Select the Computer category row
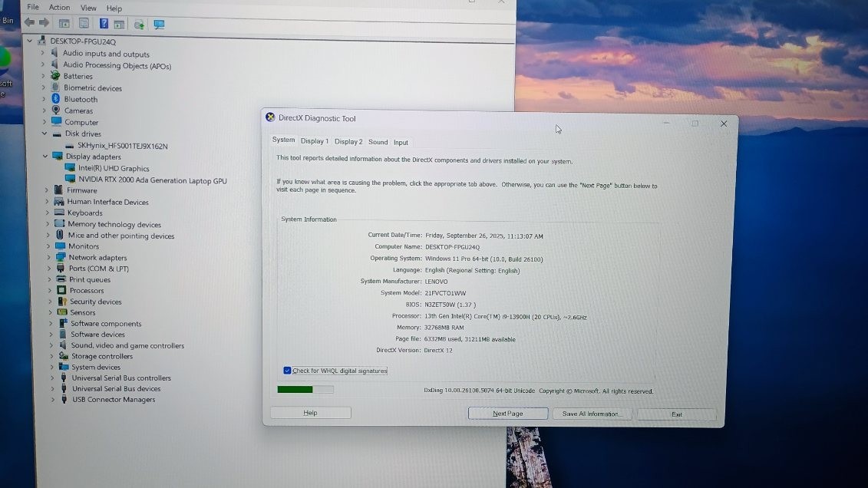The width and height of the screenshot is (868, 488). (81, 122)
